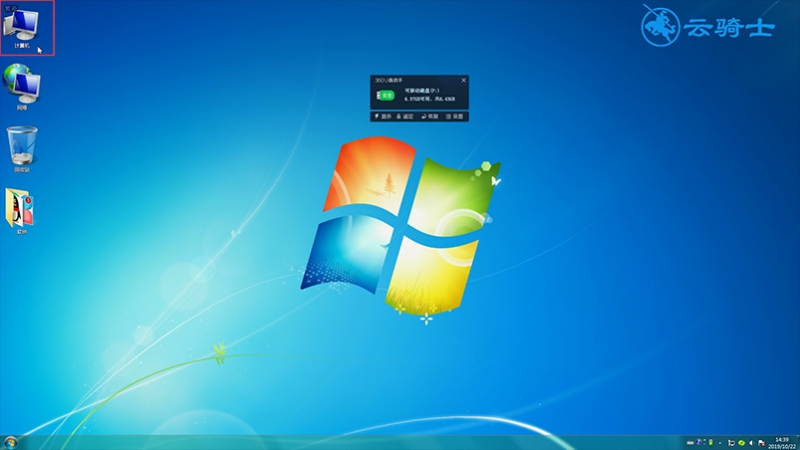
Task: Click the 设置 settings button in popup
Action: (455, 116)
